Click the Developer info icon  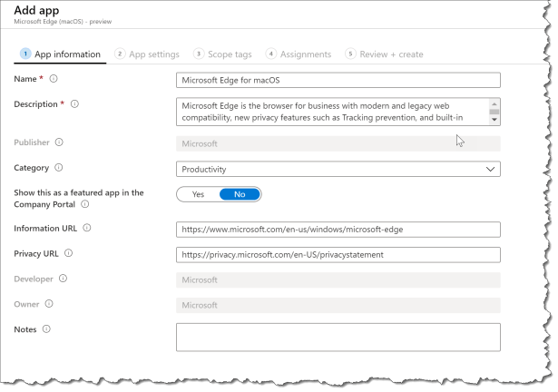(x=63, y=279)
